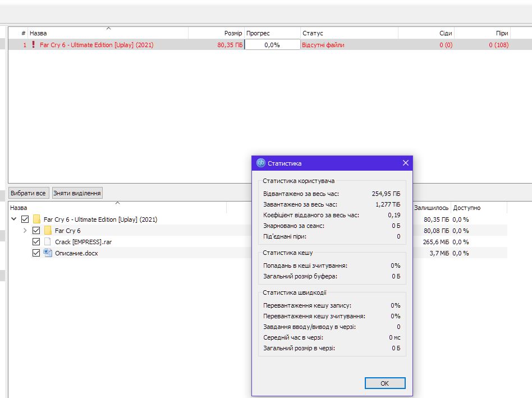Close the Статистика dialog with the X
532x398 pixels.
[406, 163]
